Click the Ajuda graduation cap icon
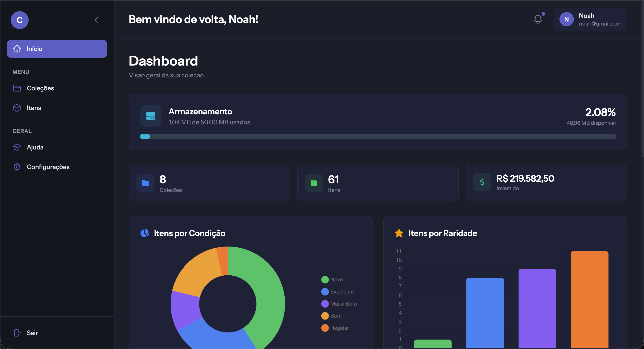This screenshot has width=644, height=349. pyautogui.click(x=17, y=147)
